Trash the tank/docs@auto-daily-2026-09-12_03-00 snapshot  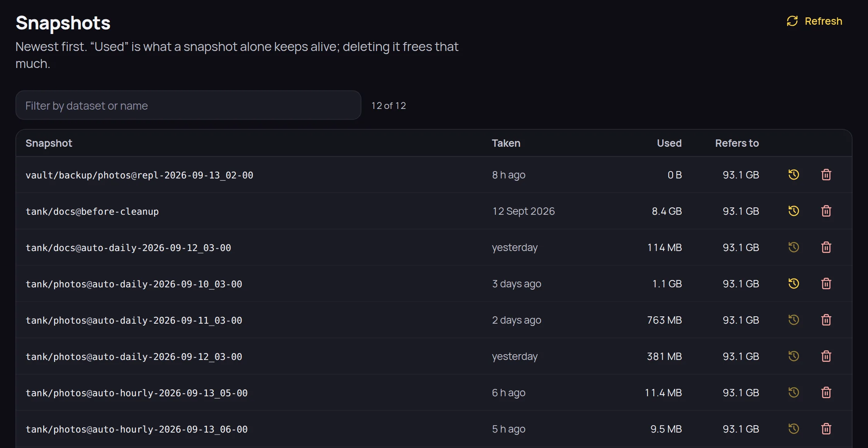(x=826, y=247)
